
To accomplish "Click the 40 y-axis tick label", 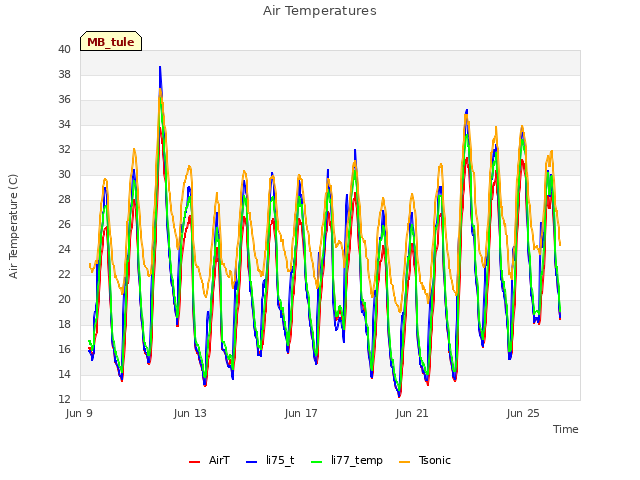I will [64, 49].
